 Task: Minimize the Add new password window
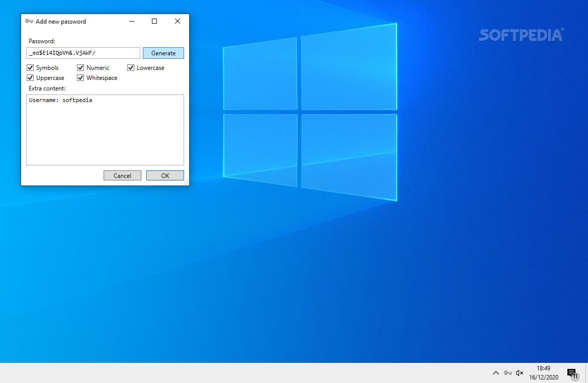(132, 21)
